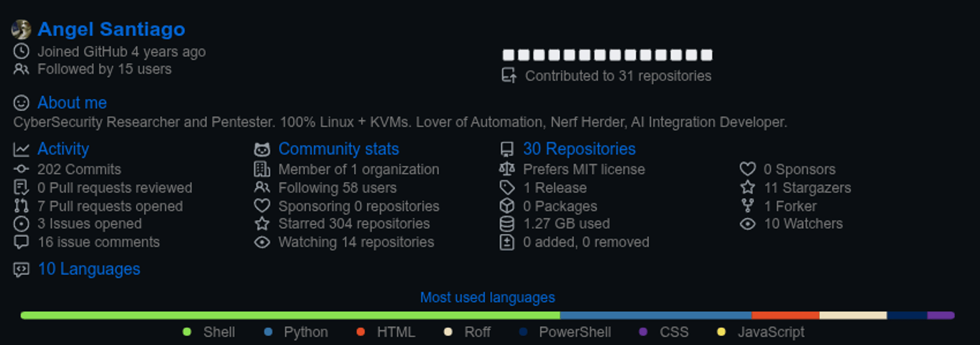Click the heart icon beside Sponsoring 0 repositories
980x345 pixels.
point(262,206)
